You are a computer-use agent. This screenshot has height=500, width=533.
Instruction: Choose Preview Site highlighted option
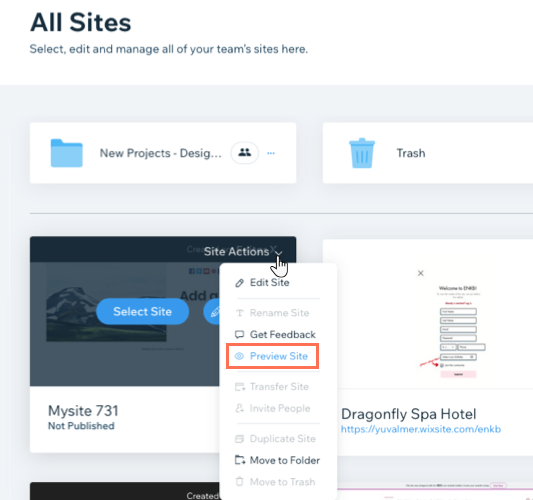[273, 356]
